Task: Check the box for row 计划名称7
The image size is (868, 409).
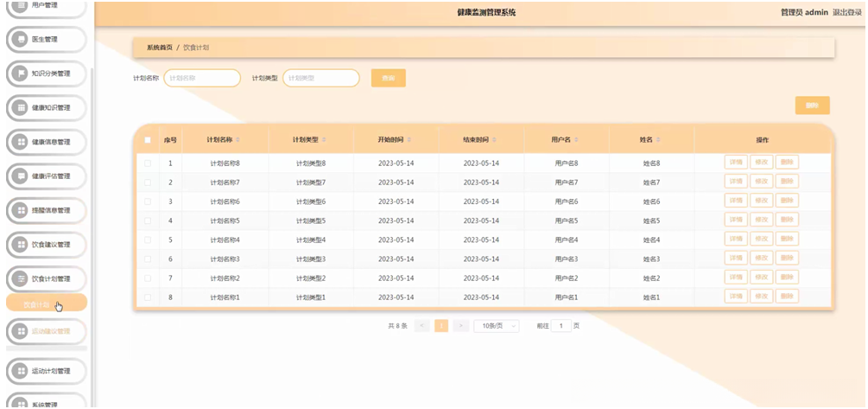Action: 148,182
